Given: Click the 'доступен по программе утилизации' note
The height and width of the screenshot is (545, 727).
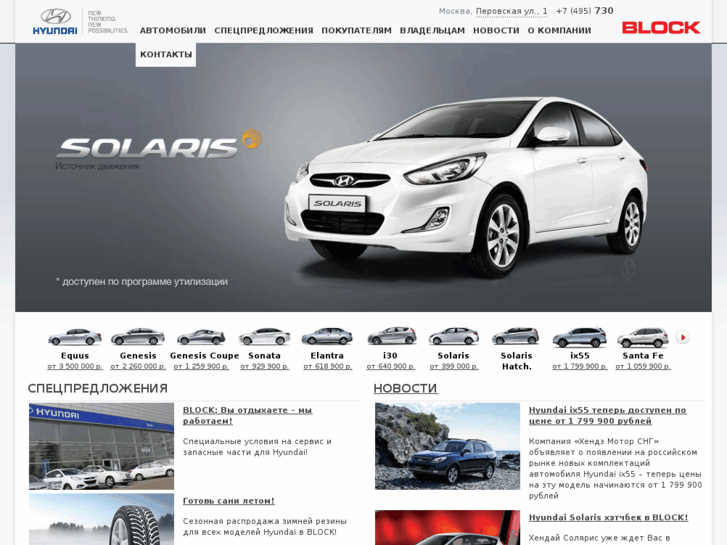Looking at the screenshot, I should tap(142, 282).
